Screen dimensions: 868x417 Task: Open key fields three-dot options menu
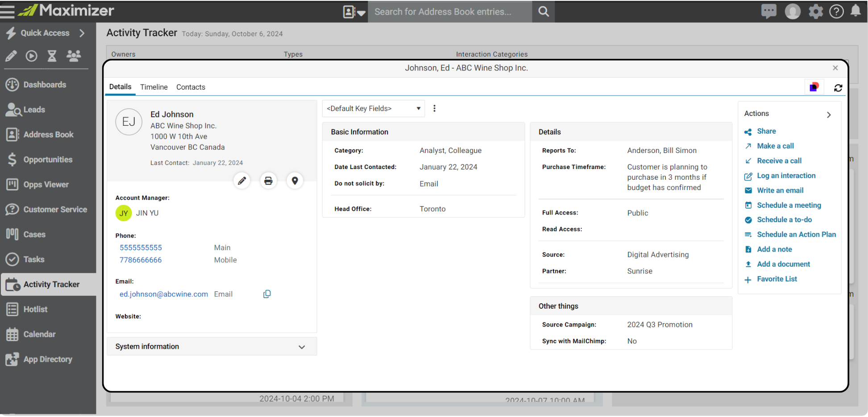[434, 108]
